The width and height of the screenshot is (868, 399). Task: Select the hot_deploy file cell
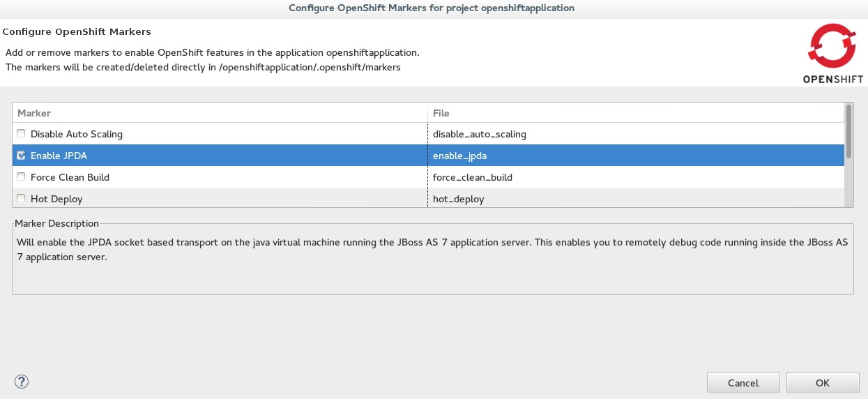[458, 199]
